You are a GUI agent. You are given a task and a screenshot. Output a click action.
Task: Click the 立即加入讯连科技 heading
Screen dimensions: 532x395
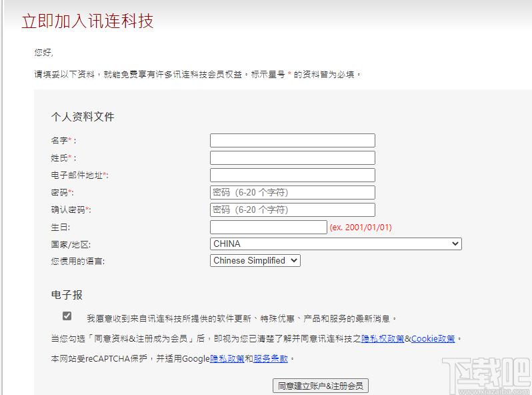pos(87,21)
